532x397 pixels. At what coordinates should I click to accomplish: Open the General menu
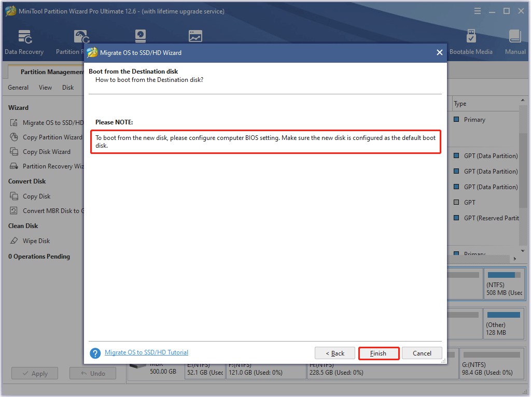click(18, 88)
